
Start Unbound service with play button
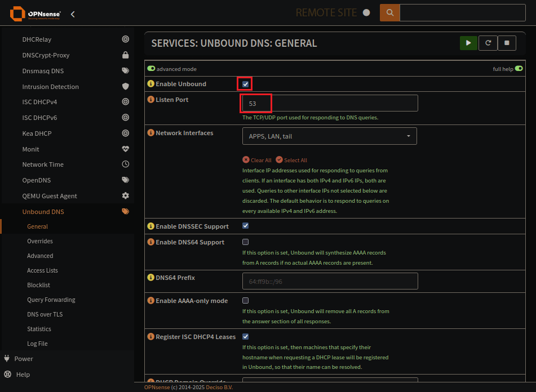point(468,43)
